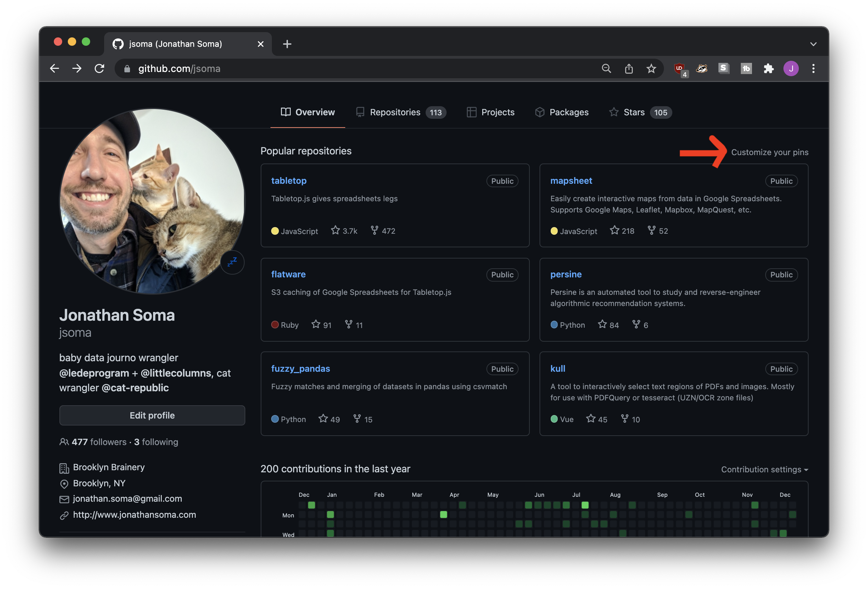Screen dimensions: 868x589
Task: Click the Privacy Badger extension icon
Action: point(701,68)
